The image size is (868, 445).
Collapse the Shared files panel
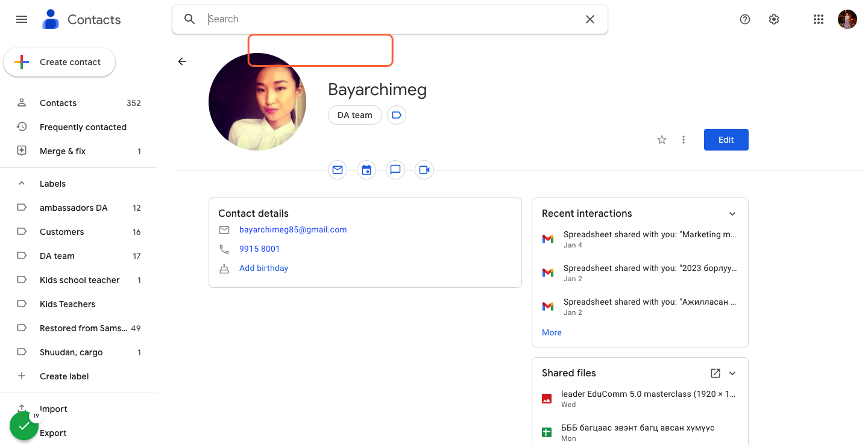point(732,373)
